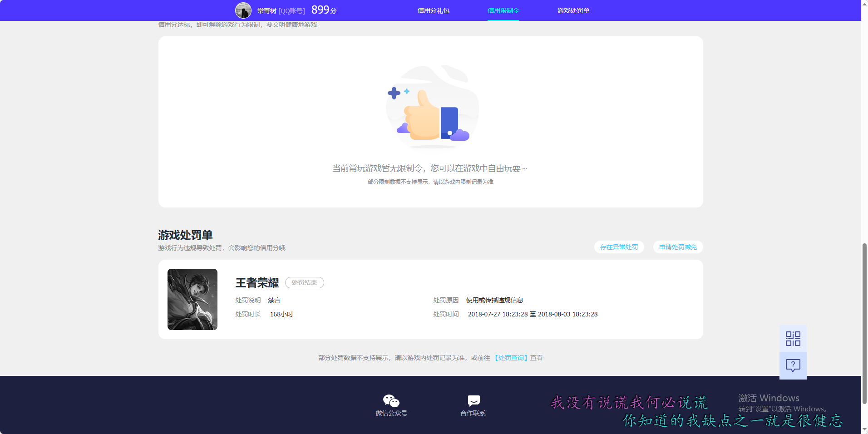Select the 信用限制令 tab

tap(503, 10)
